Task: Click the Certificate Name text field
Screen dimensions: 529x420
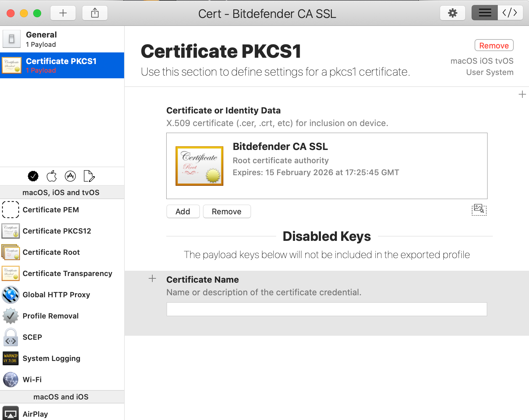Action: coord(327,309)
